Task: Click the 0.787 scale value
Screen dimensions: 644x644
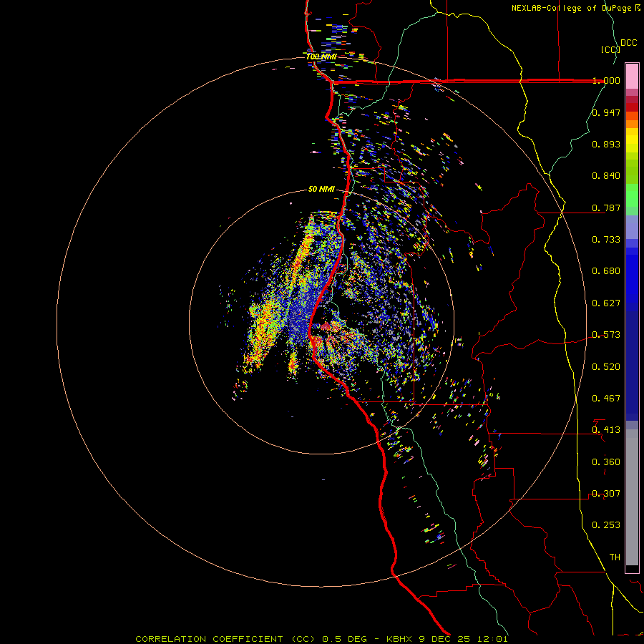Action: tap(606, 208)
